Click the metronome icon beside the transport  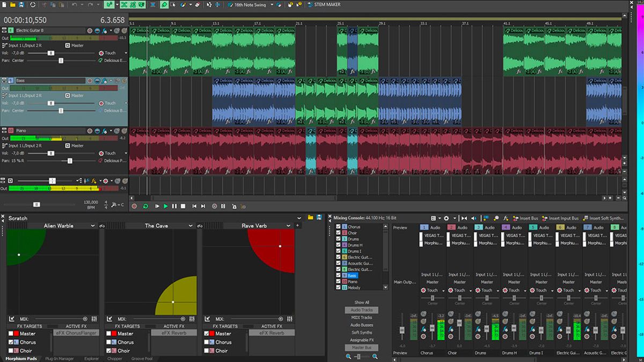click(x=233, y=206)
